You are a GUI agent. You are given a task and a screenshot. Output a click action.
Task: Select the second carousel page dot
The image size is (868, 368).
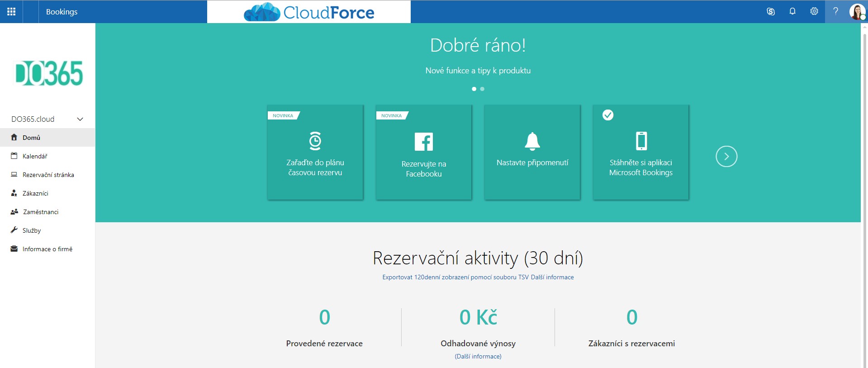tap(482, 89)
